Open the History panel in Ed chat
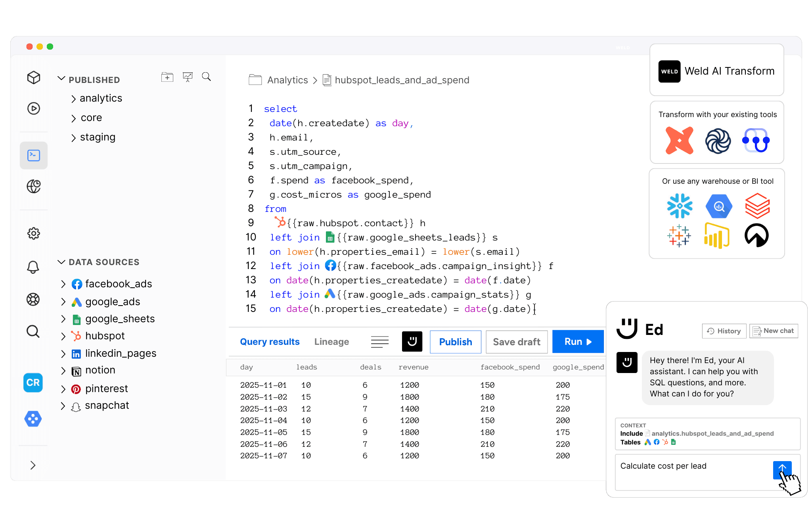 click(724, 331)
